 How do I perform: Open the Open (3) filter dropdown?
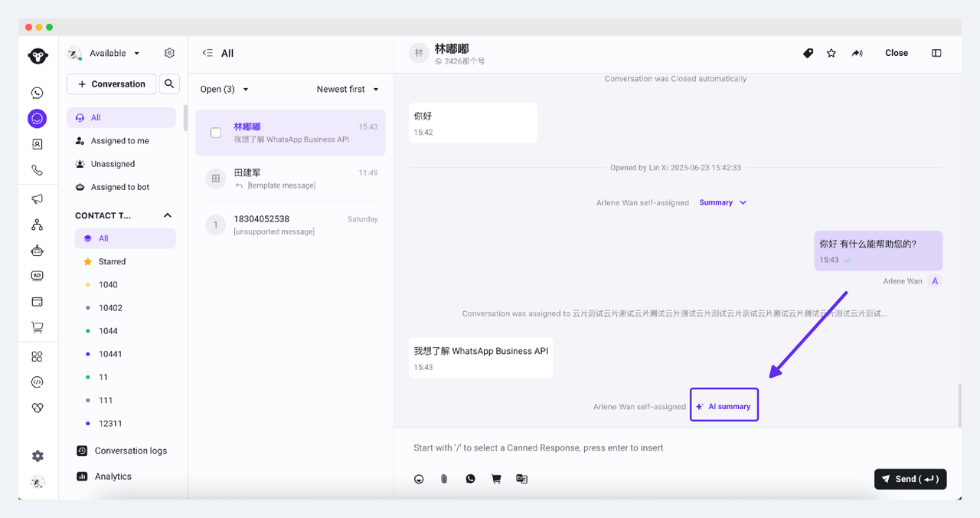click(224, 90)
